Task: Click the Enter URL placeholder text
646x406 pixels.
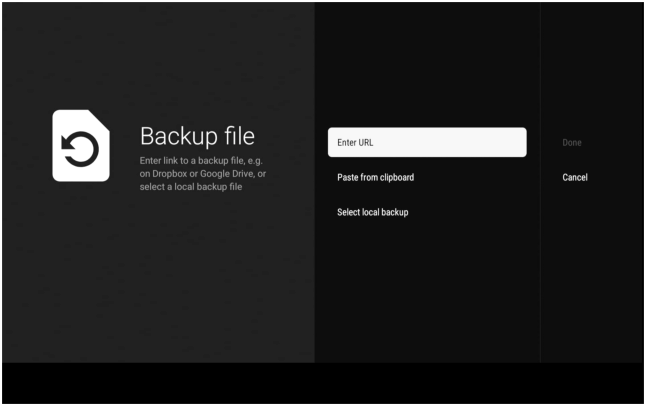Action: tap(355, 142)
